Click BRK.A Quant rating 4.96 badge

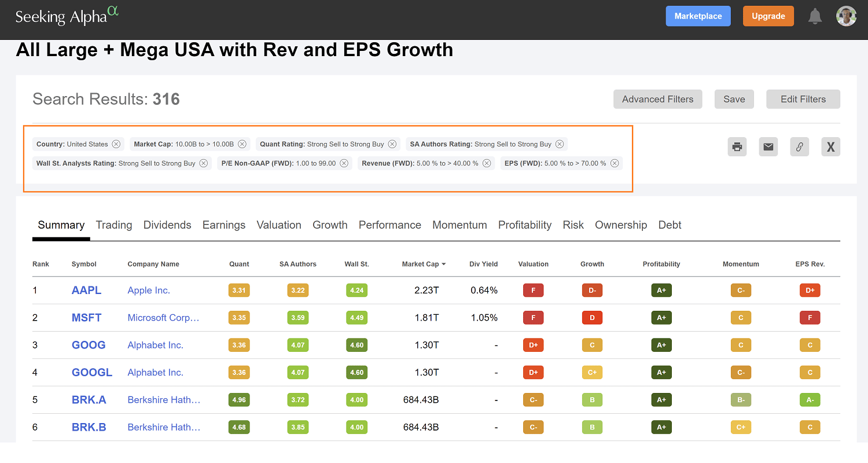coord(239,400)
